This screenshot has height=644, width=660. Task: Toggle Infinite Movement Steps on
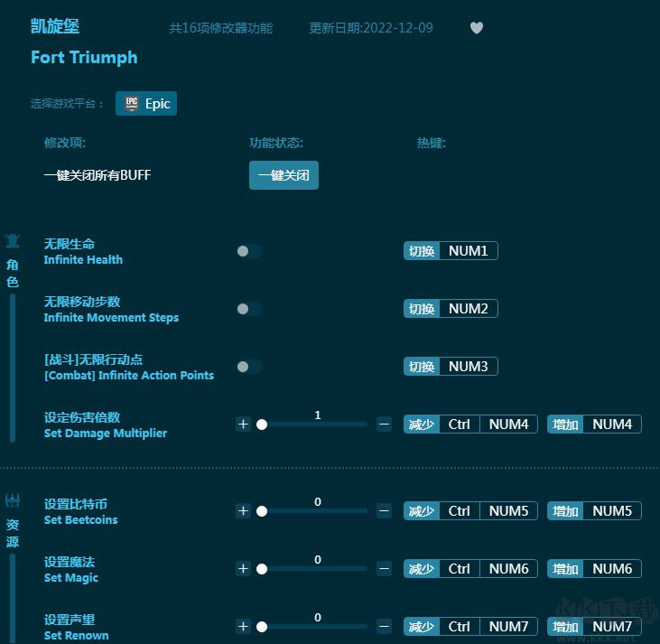coord(248,309)
